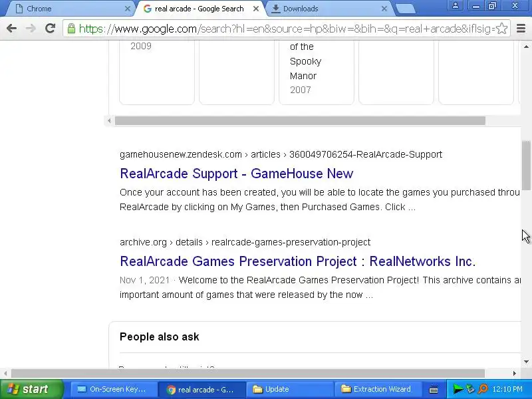Open RealArcade Games Preservation Project result
The image size is (532, 399).
tap(297, 261)
